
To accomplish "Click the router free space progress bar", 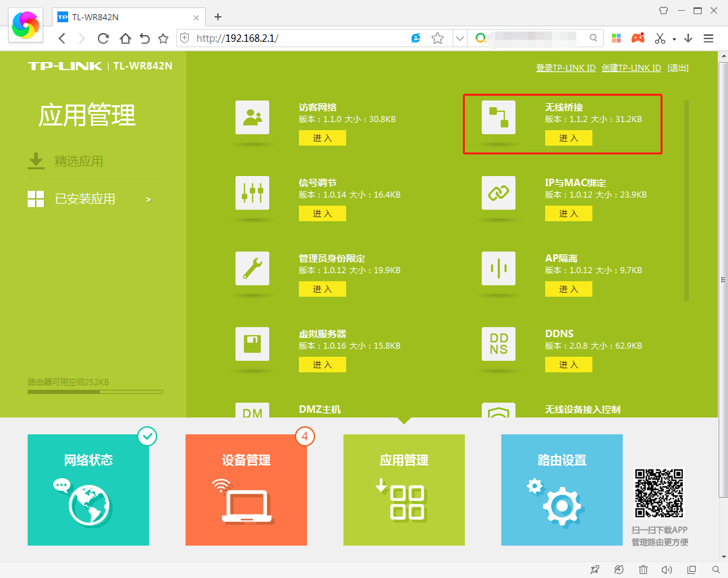I will pyautogui.click(x=94, y=392).
